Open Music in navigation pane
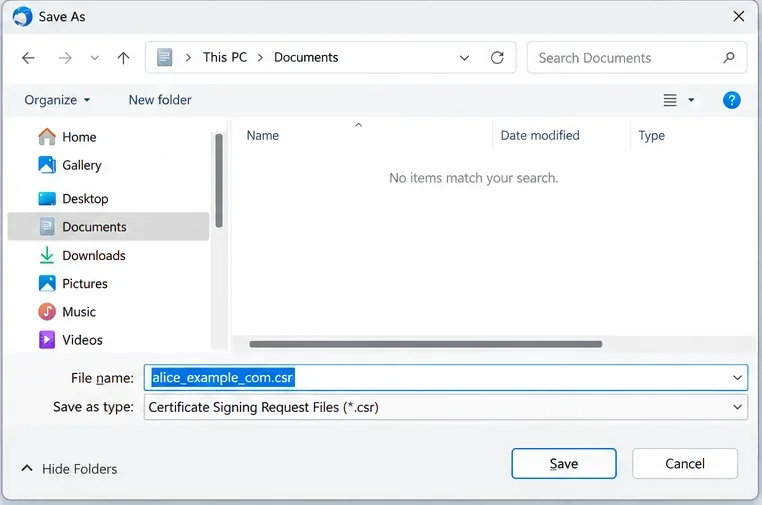 coord(108,312)
